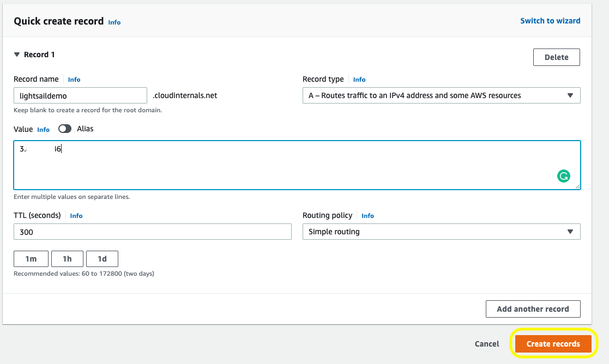
Task: Open the Info help beside Record name
Action: click(x=74, y=79)
